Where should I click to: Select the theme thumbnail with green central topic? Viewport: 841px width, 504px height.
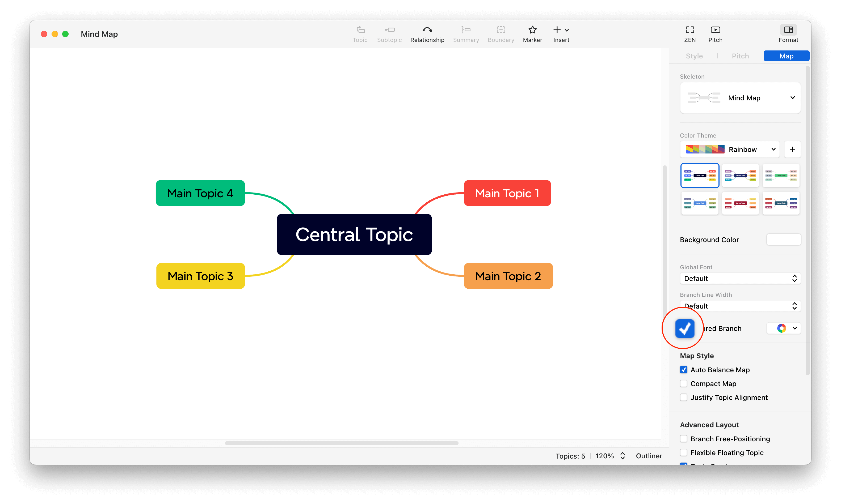[x=781, y=176]
